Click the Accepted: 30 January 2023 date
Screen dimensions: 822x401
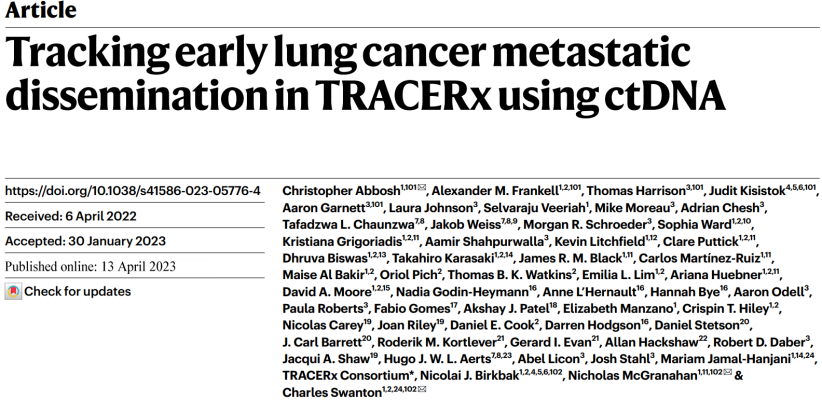85,241
